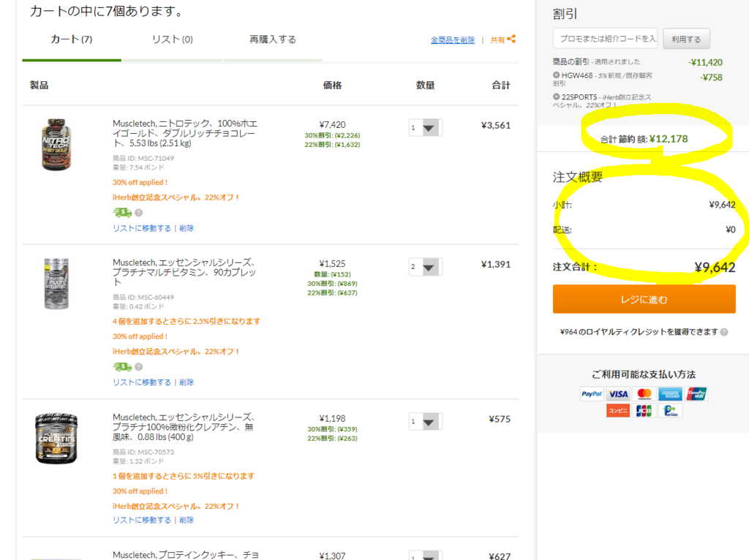Click the konbini payment icon

[618, 411]
